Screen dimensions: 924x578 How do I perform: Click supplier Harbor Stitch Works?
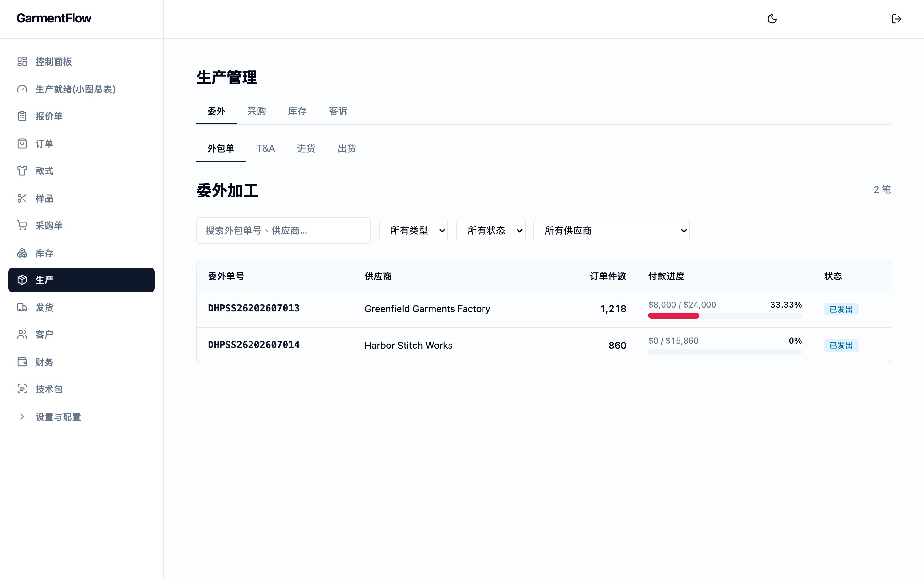tap(408, 345)
